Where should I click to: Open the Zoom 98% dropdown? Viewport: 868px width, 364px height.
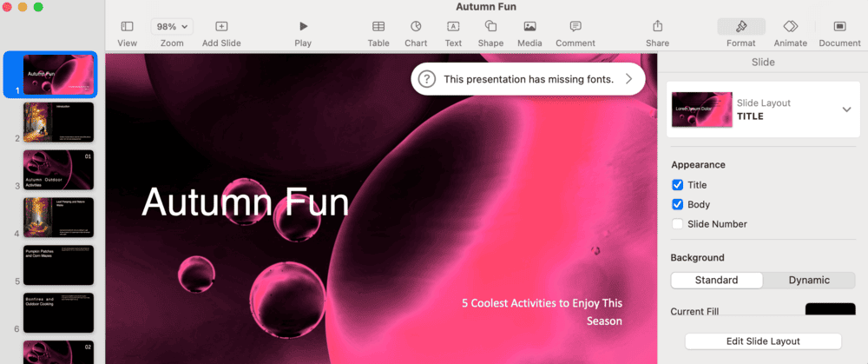(x=172, y=27)
